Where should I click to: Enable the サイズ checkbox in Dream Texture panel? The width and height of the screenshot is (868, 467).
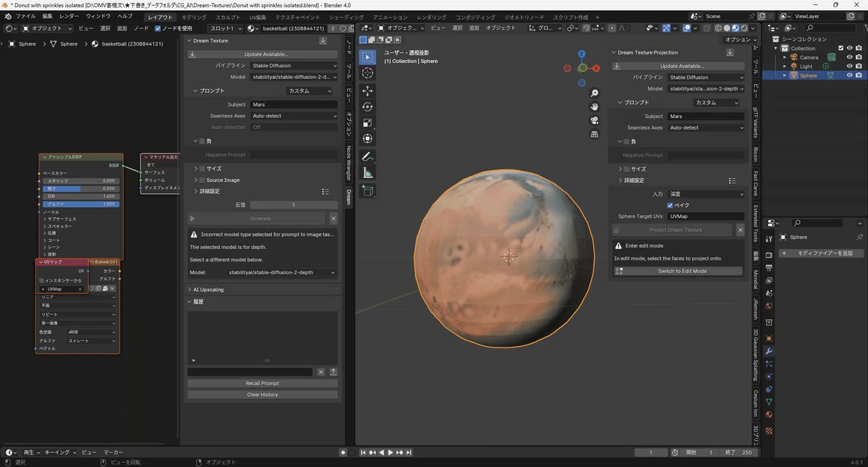[203, 169]
